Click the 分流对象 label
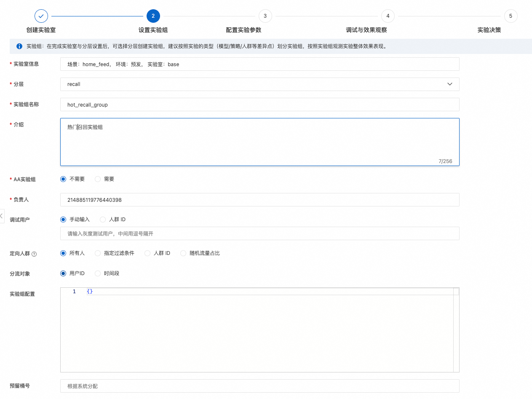 [20, 274]
